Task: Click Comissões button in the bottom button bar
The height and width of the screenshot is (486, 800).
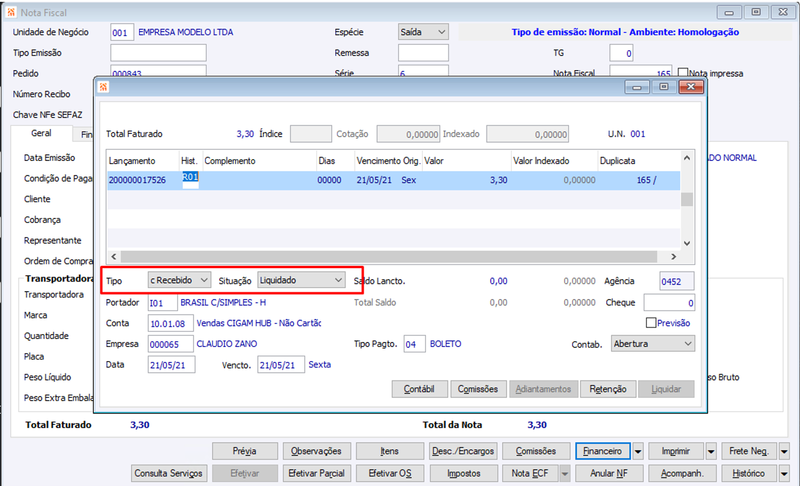Action: point(536,451)
